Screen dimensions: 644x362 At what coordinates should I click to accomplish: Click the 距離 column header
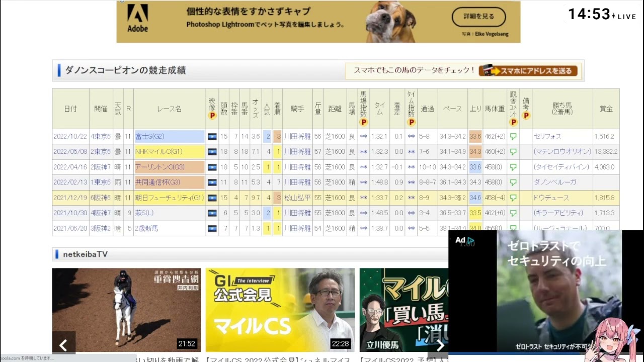click(335, 109)
